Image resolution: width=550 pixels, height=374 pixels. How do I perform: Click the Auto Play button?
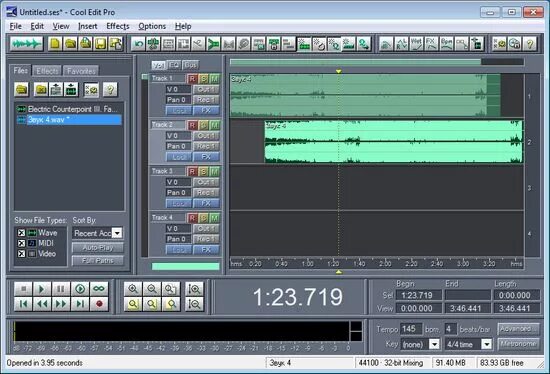[98, 248]
